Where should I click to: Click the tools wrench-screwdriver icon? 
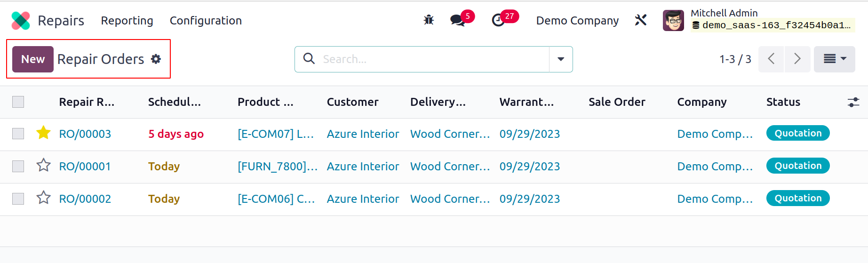[641, 20]
